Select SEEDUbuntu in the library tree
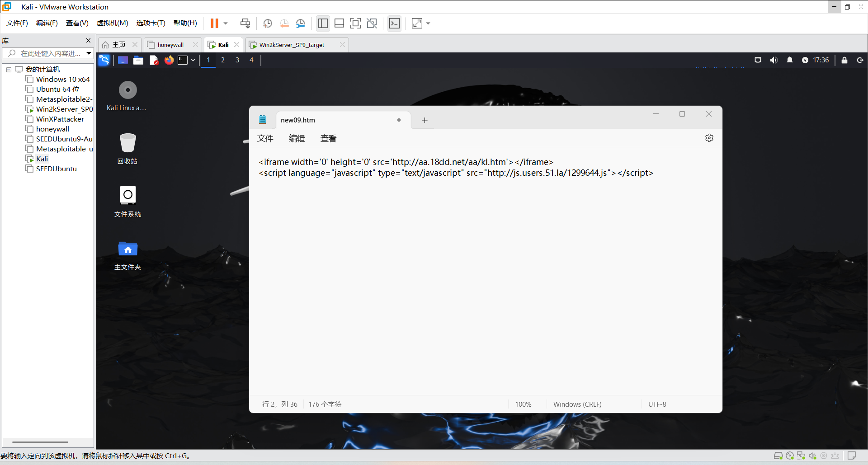This screenshot has width=868, height=465. coord(56,169)
